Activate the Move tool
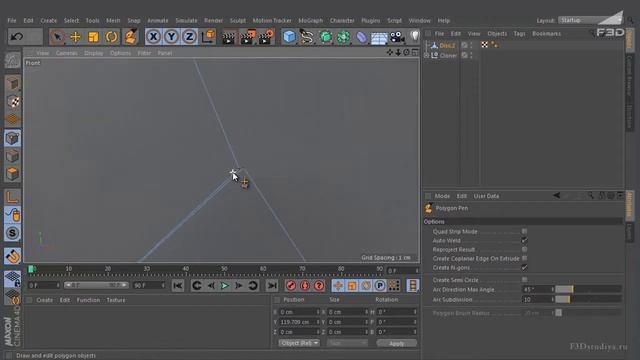Image resolution: width=640 pixels, height=360 pixels. point(75,37)
